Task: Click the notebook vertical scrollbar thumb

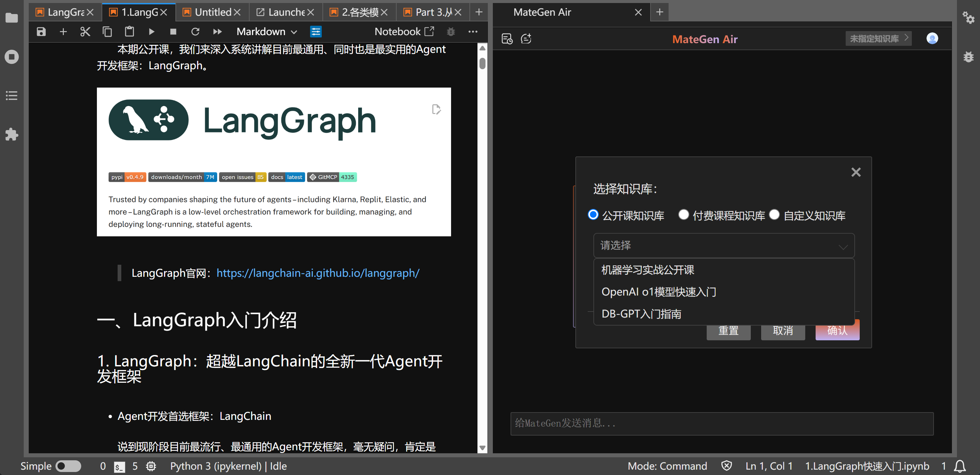Action: (x=482, y=63)
